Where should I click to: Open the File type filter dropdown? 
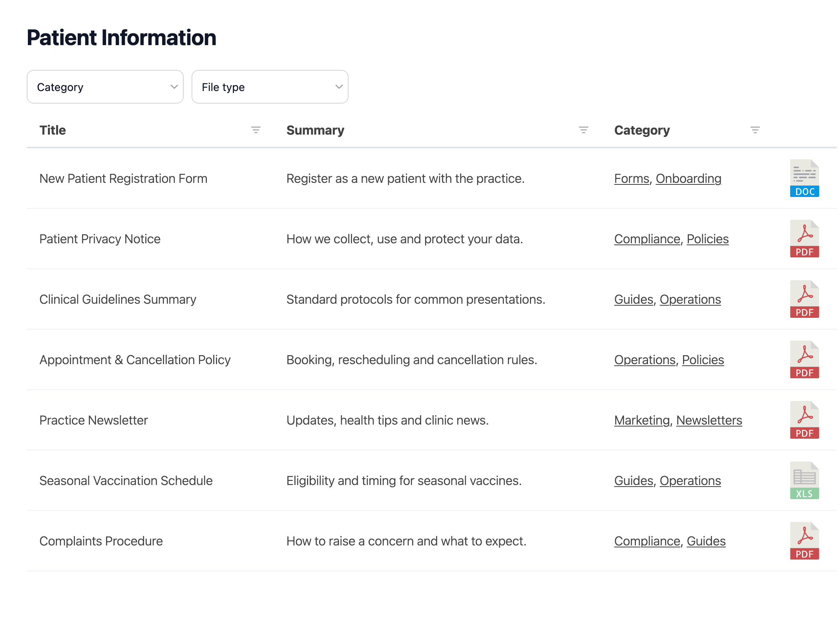click(x=270, y=87)
